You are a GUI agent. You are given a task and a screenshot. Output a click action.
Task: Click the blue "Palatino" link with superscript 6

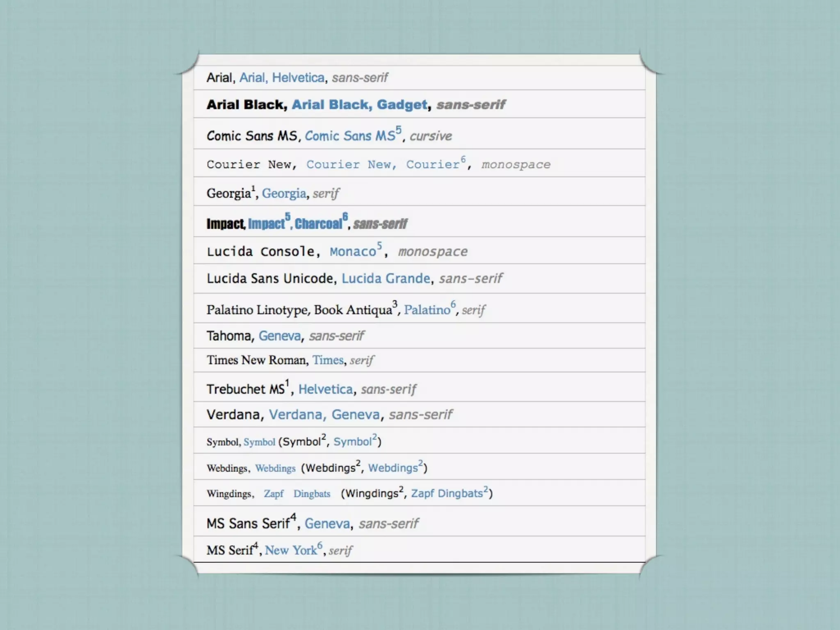click(427, 310)
